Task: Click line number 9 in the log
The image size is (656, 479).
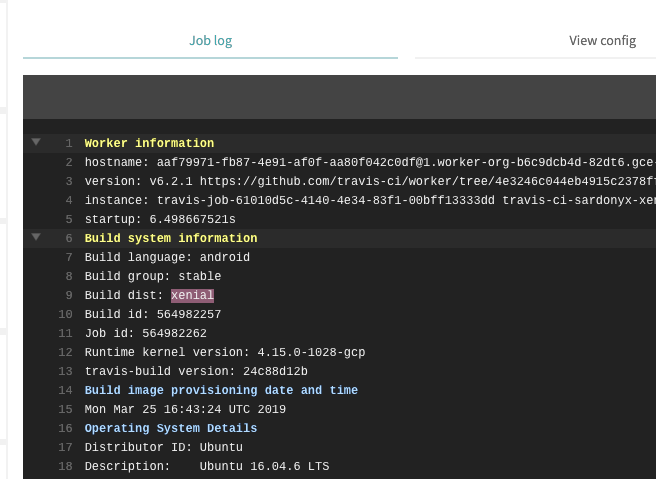Action: 69,295
